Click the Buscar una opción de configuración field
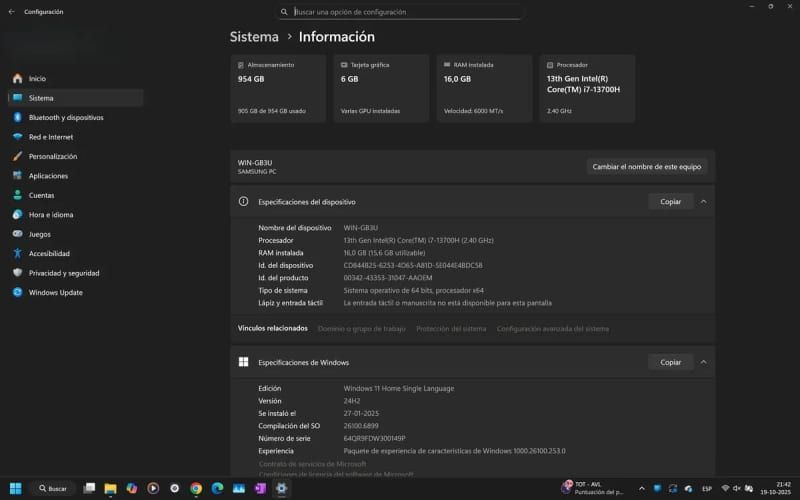Screen dimensions: 800x500 click(401, 12)
